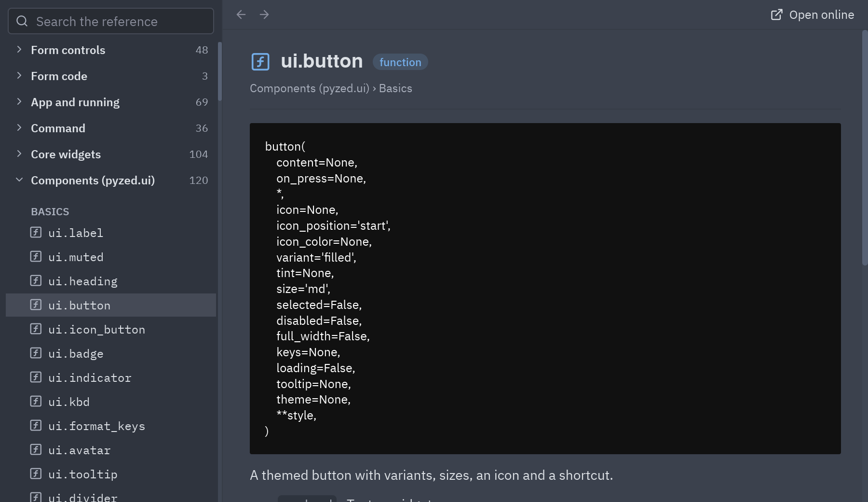This screenshot has width=868, height=502.
Task: Click the function icon next to ui.format_keys
Action: click(x=36, y=426)
